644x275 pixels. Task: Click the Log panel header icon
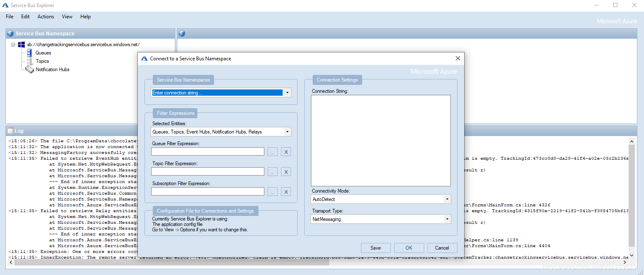10,131
